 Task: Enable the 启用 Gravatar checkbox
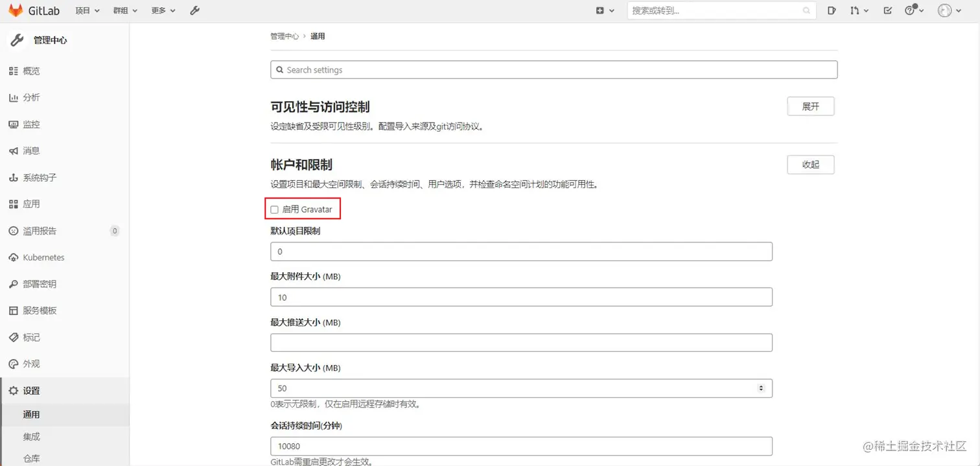[x=275, y=209]
